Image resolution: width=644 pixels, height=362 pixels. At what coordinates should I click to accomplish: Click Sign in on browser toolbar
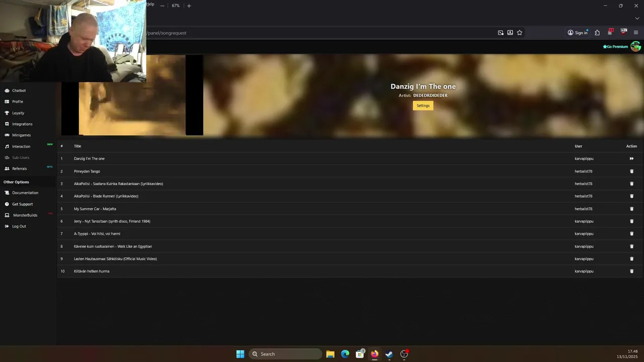pos(578,33)
